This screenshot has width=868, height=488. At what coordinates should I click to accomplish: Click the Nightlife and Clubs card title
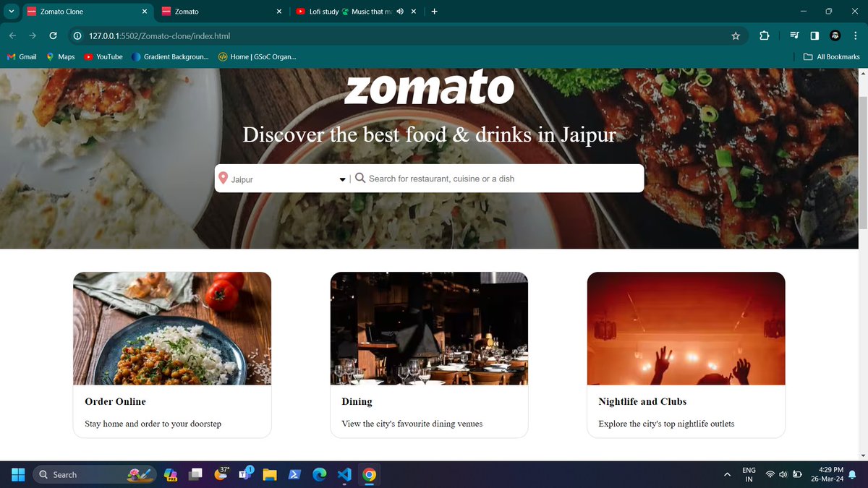click(642, 401)
